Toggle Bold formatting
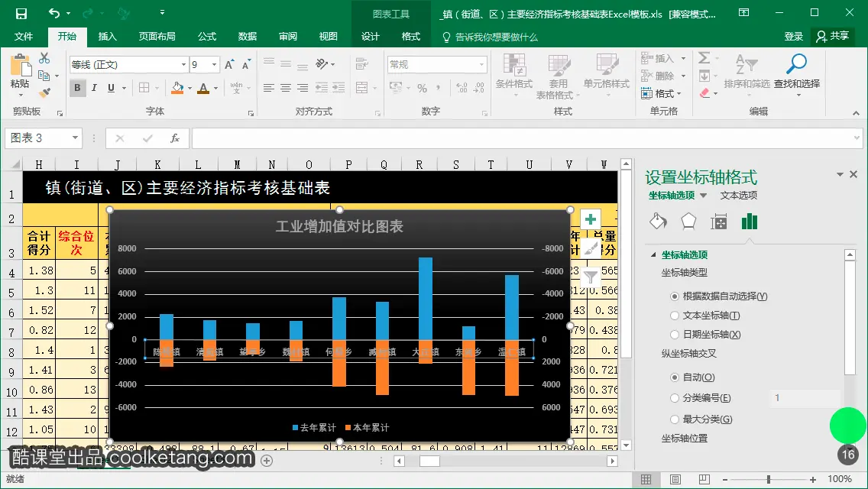 [77, 88]
